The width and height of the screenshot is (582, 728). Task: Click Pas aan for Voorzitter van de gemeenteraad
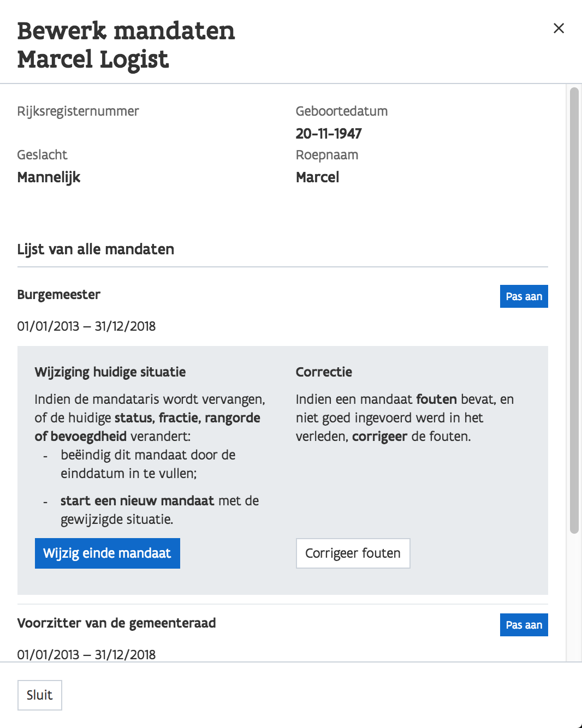(524, 625)
